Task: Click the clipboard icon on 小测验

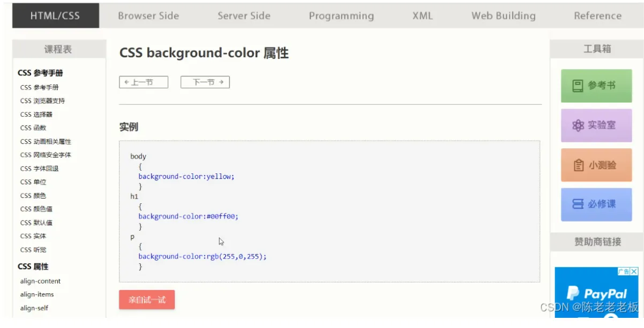Action: coord(578,165)
